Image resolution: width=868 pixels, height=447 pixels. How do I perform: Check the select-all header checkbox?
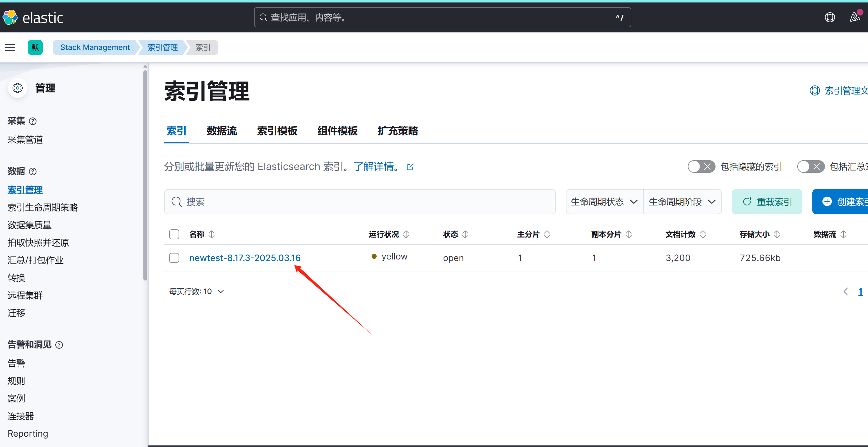point(174,234)
